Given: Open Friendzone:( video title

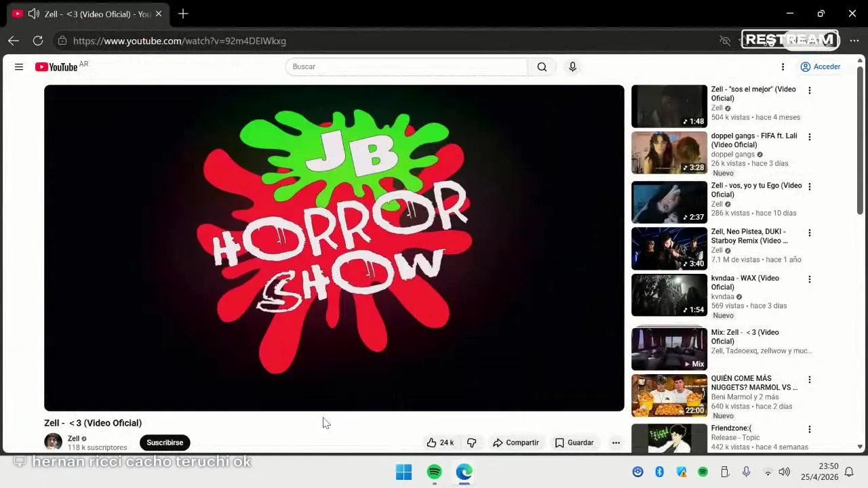Looking at the screenshot, I should coord(731,428).
